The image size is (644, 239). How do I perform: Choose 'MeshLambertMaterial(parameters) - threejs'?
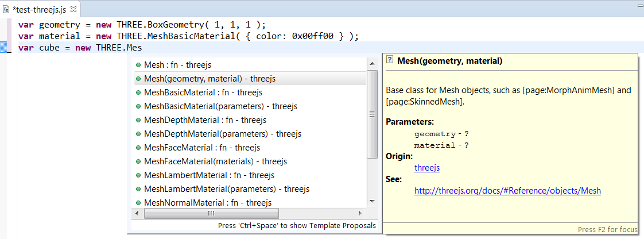pos(250,189)
